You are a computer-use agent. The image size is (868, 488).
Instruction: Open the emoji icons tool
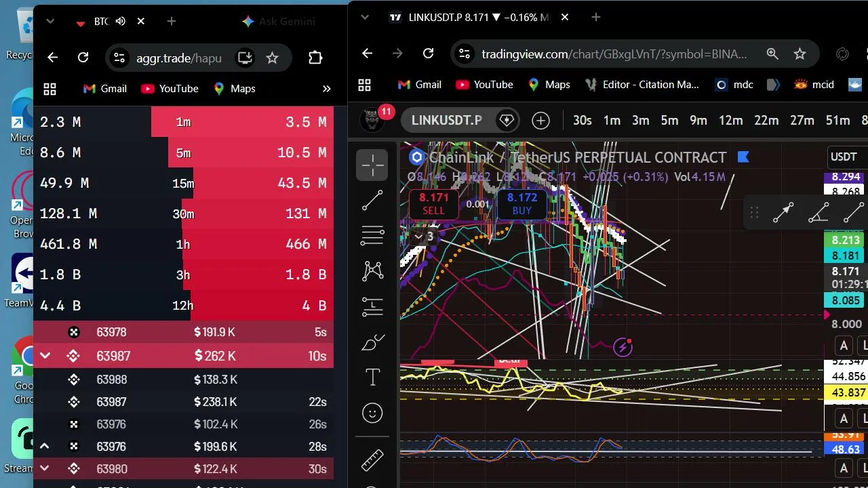pos(372,413)
